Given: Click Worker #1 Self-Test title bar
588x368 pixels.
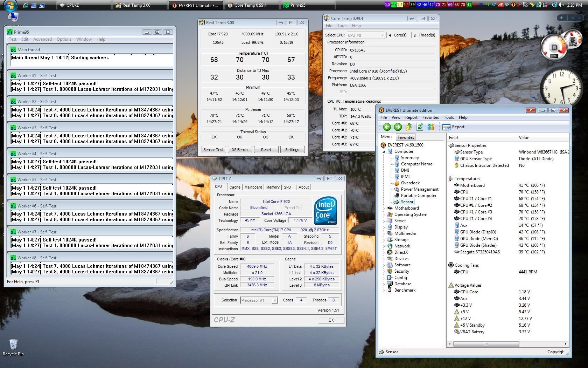Looking at the screenshot, I should [x=90, y=75].
